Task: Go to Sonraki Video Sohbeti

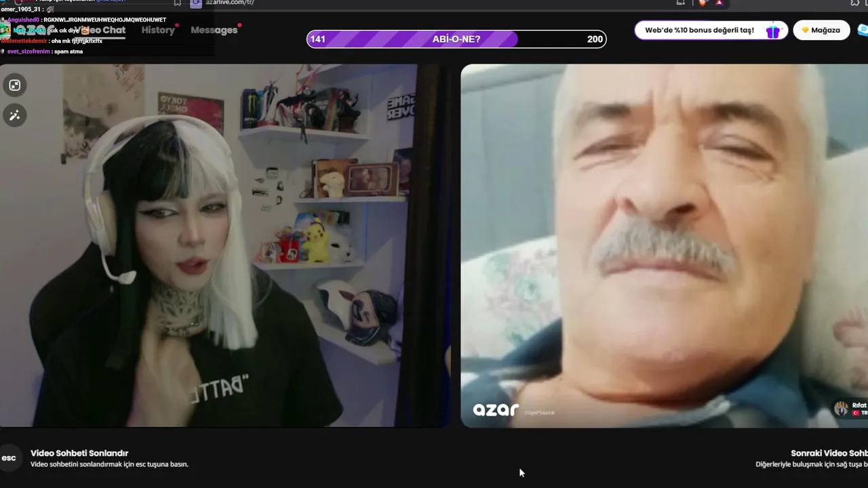Action: 829,453
